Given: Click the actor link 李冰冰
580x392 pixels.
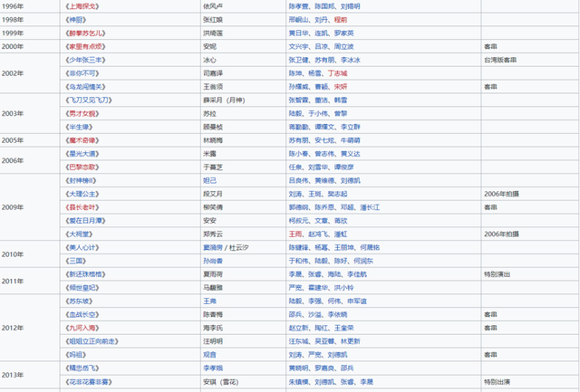Looking at the screenshot, I should tap(351, 60).
